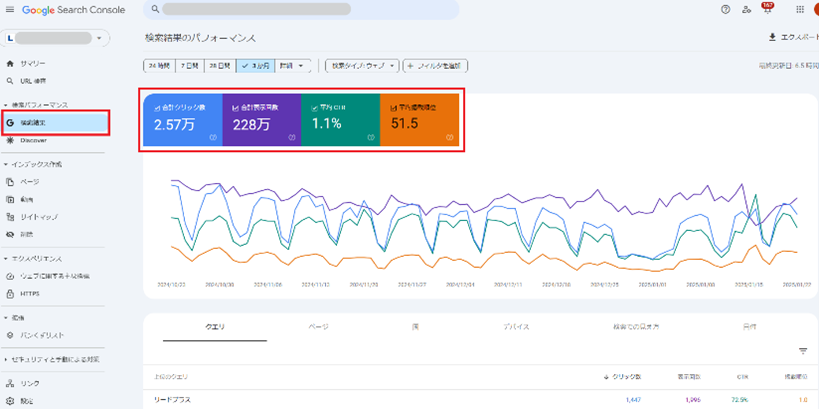Click the 2025/01/01 chart date label

coord(652,286)
